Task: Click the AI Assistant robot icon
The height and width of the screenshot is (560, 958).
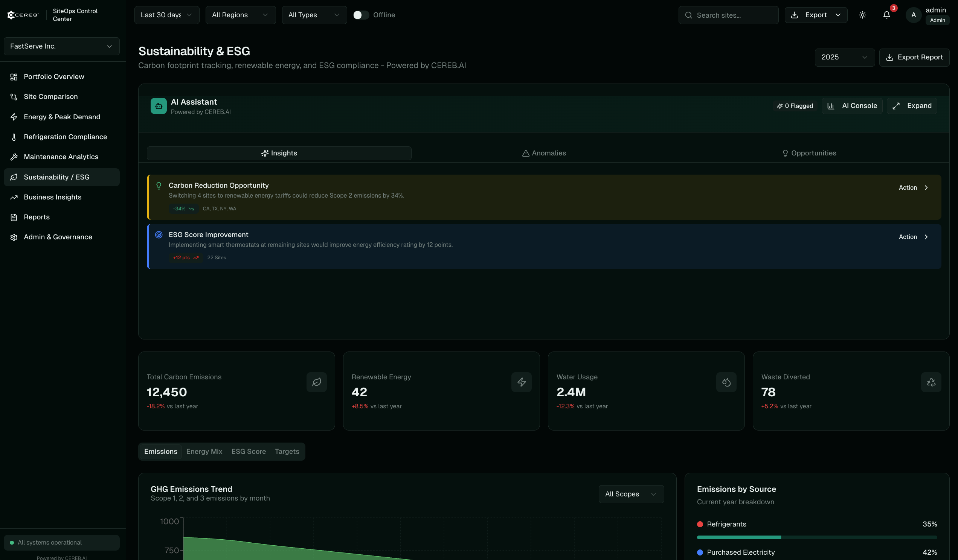Action: click(x=159, y=106)
